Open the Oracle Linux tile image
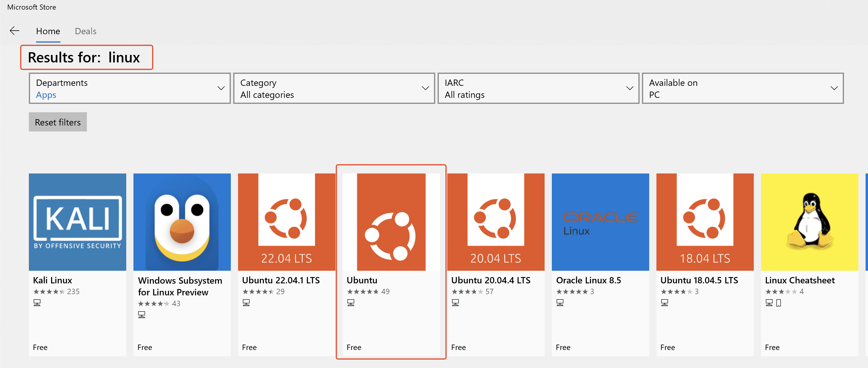Viewport: 868px width, 368px height. pos(600,222)
